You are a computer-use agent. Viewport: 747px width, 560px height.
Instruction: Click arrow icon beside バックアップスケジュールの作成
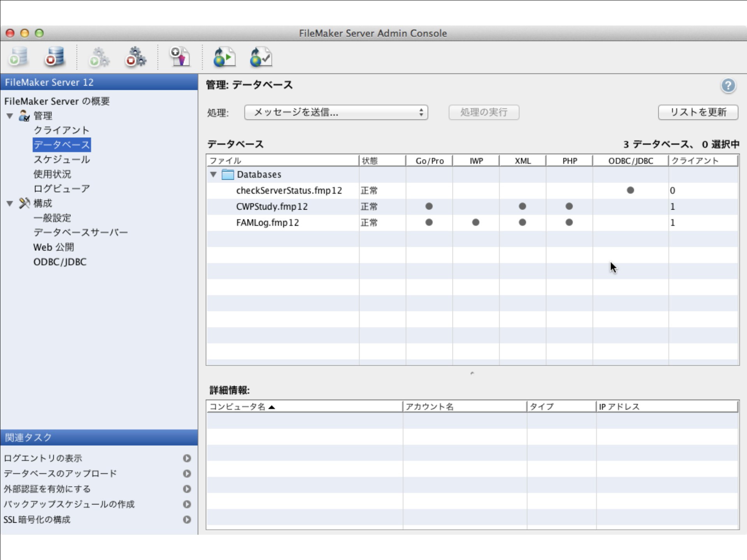pos(187,504)
